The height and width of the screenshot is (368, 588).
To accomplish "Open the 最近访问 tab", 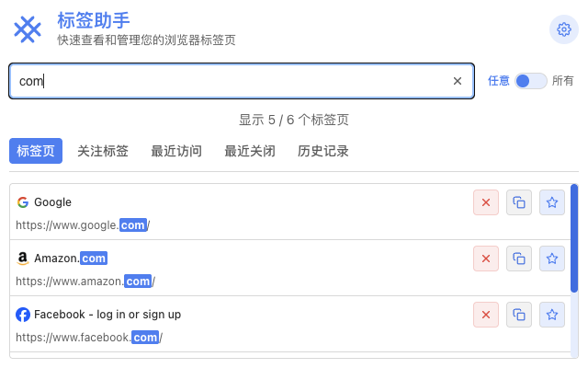I will pyautogui.click(x=176, y=151).
